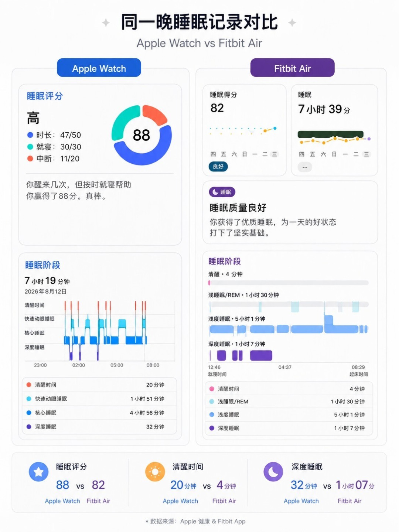Click the 深度睡眠 purple timeline blocks
Image resolution: width=399 pixels, height=532 pixels.
click(x=241, y=356)
